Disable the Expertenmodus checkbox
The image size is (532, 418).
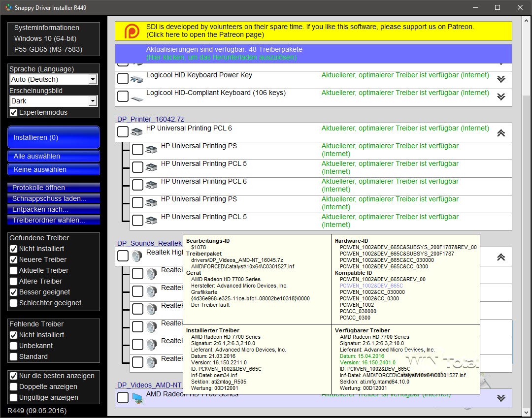click(14, 113)
